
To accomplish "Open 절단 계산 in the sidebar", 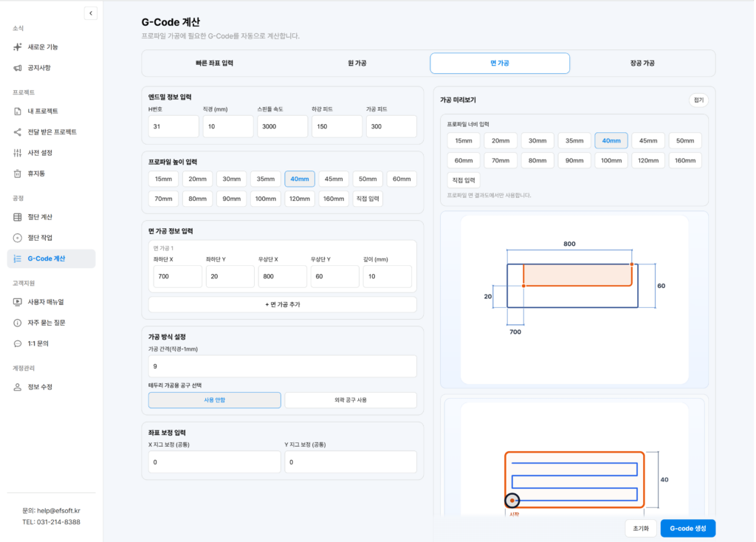I will click(51, 217).
